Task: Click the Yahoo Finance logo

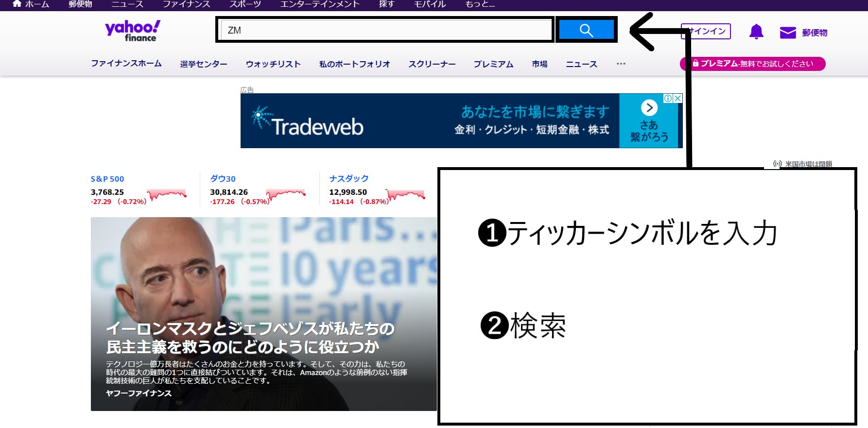Action: pos(133,31)
